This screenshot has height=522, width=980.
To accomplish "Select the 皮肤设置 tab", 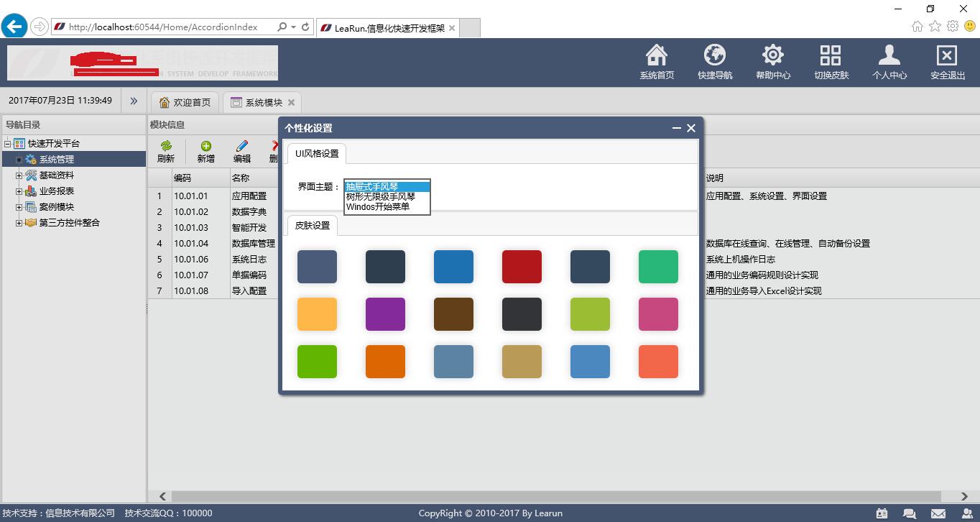I will pyautogui.click(x=313, y=226).
